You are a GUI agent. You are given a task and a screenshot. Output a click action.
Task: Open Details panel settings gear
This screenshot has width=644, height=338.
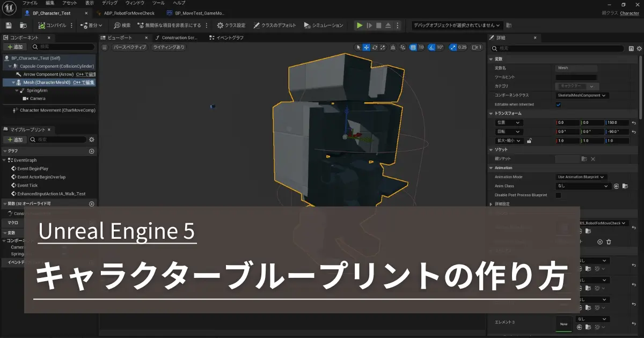[638, 49]
